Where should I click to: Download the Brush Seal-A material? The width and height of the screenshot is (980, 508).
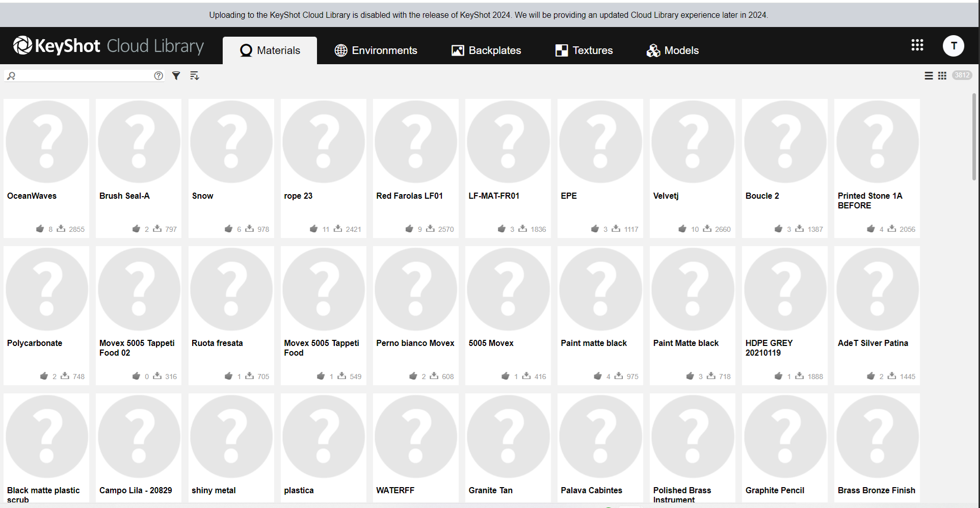[x=157, y=229]
